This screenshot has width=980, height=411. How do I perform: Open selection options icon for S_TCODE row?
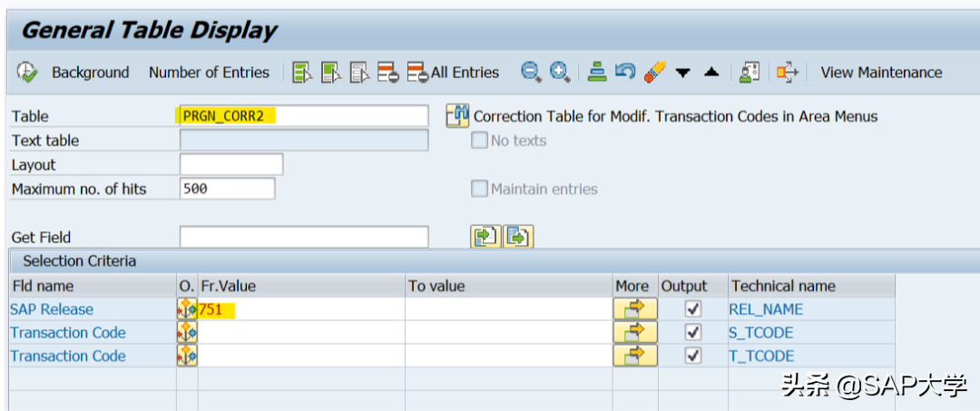pyautogui.click(x=187, y=332)
